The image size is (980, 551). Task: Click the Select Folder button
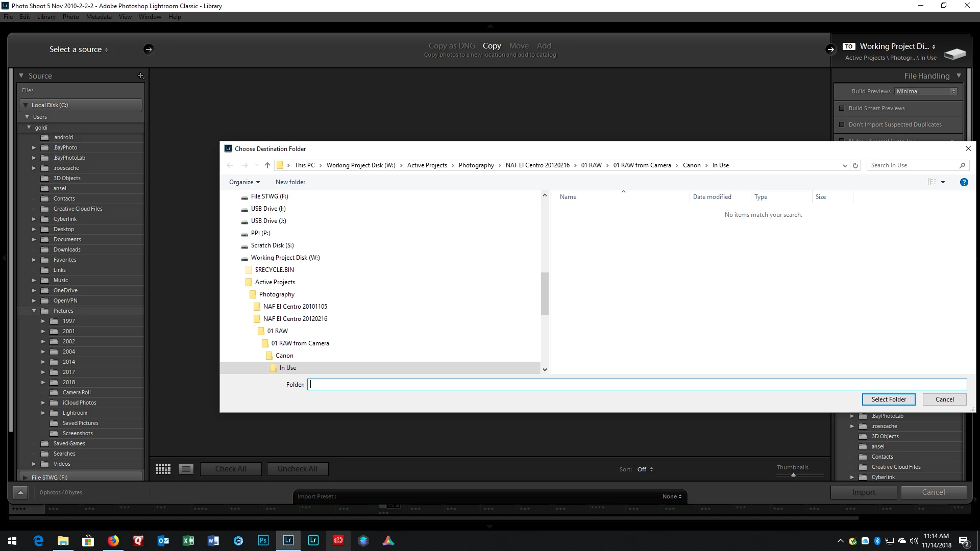(x=888, y=399)
